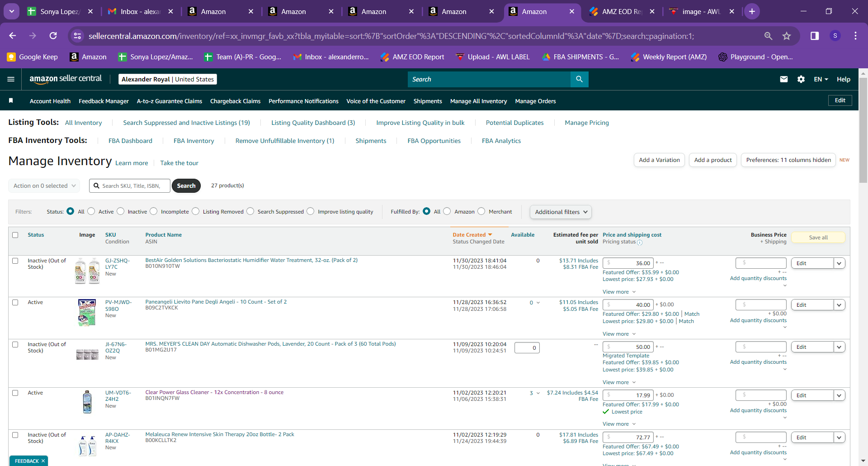The image size is (868, 466).
Task: Click the search magnifier button in Seller Central
Action: 579,79
